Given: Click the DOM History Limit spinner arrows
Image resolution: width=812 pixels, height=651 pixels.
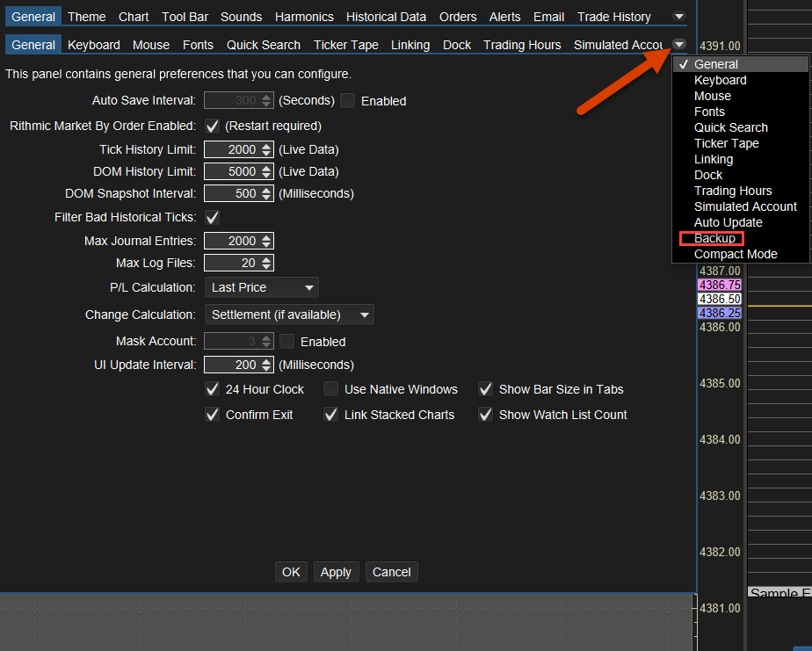Looking at the screenshot, I should [x=266, y=171].
